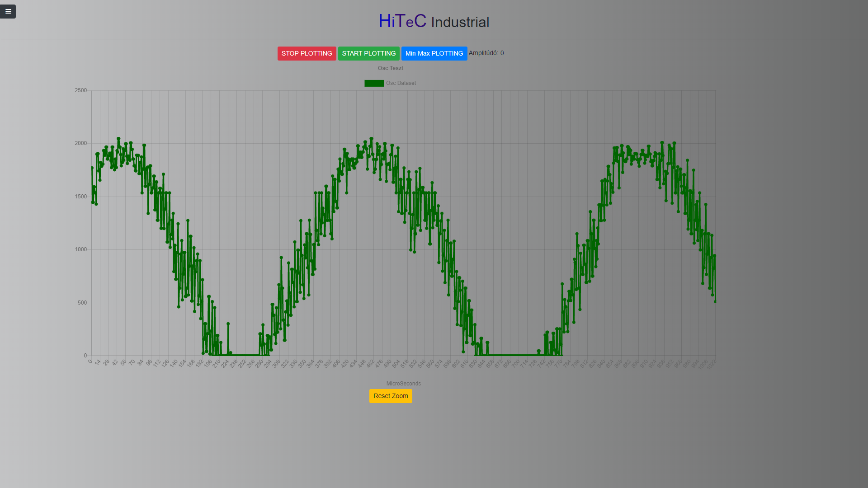
Task: Click the START PLOTTING button
Action: [369, 53]
